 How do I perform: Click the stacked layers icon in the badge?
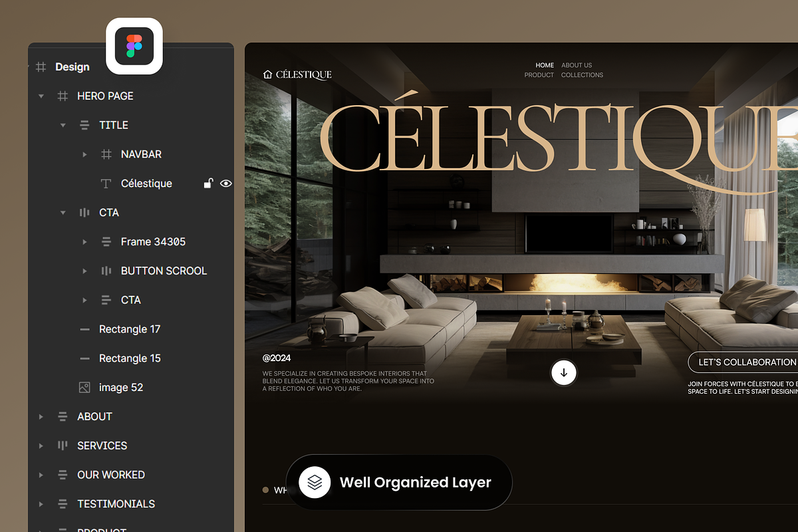(315, 482)
